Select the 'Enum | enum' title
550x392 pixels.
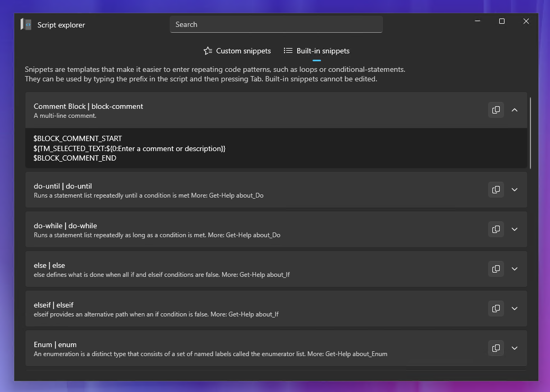coord(55,344)
